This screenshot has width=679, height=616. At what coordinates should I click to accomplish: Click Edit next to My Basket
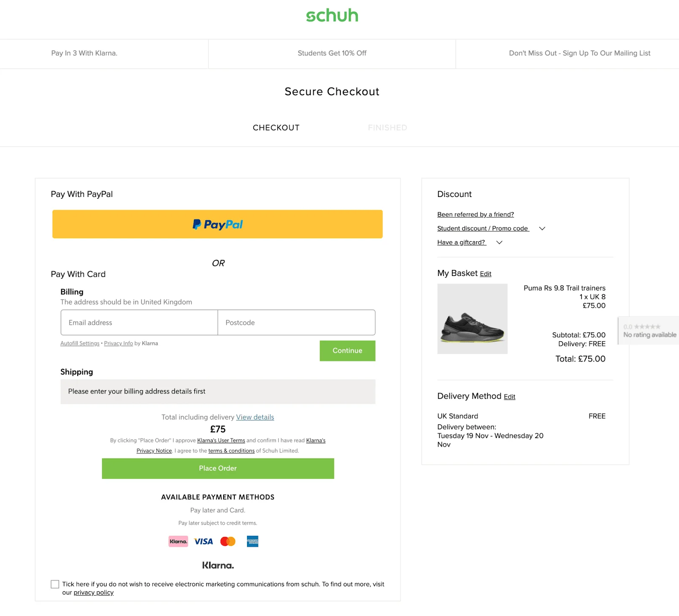click(485, 274)
